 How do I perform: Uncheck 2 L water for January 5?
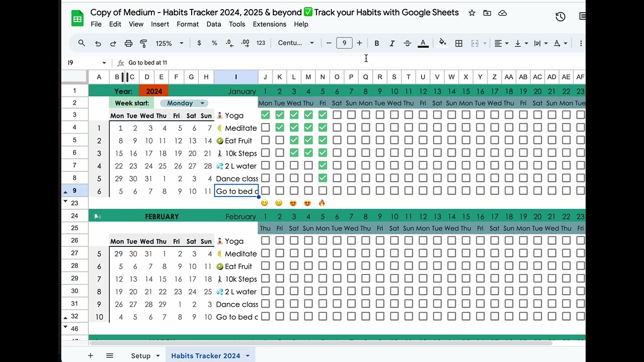pos(323,165)
